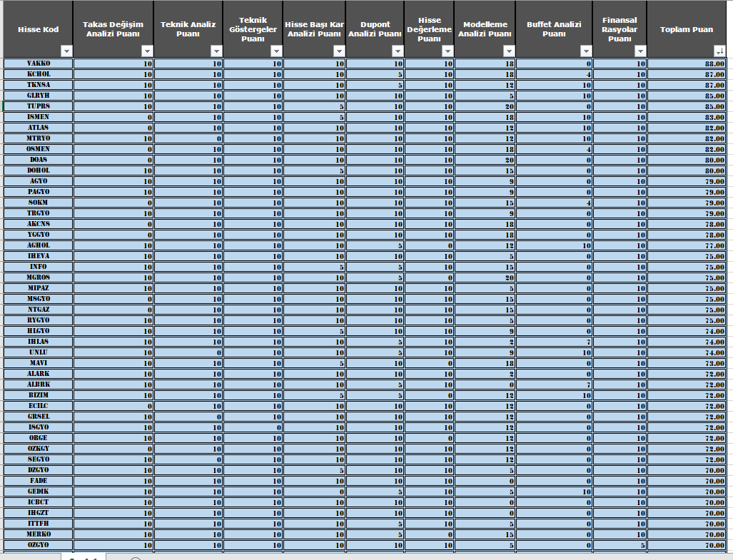733x560 pixels.
Task: Click the ECILC stock code cell
Action: 39,406
